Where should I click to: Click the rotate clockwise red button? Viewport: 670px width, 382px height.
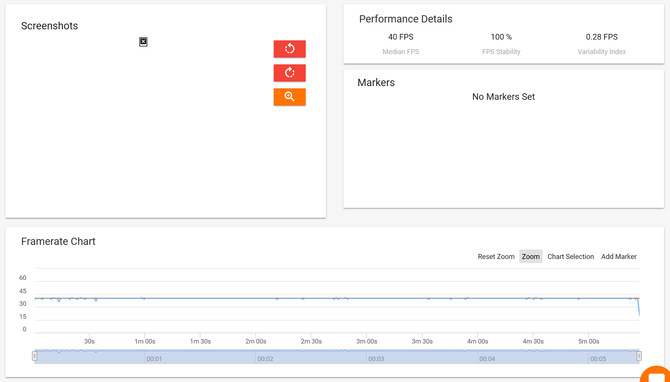click(x=289, y=73)
